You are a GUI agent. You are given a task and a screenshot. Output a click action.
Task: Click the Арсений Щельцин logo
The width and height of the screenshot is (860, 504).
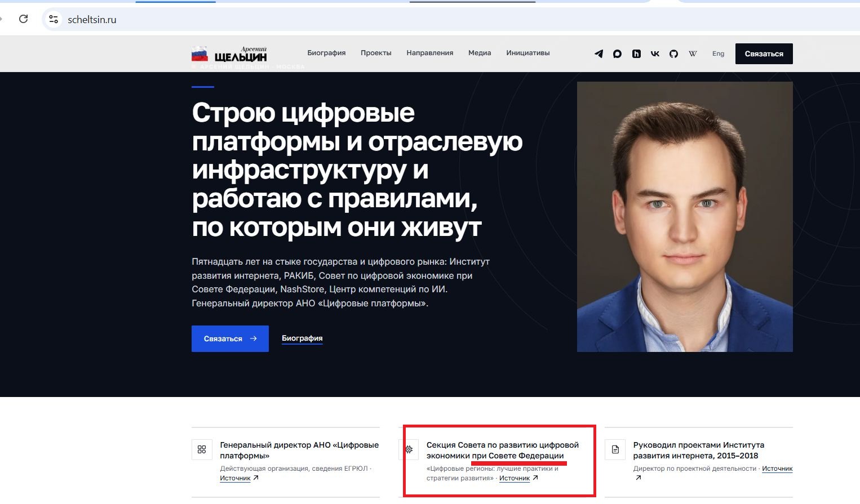(229, 54)
